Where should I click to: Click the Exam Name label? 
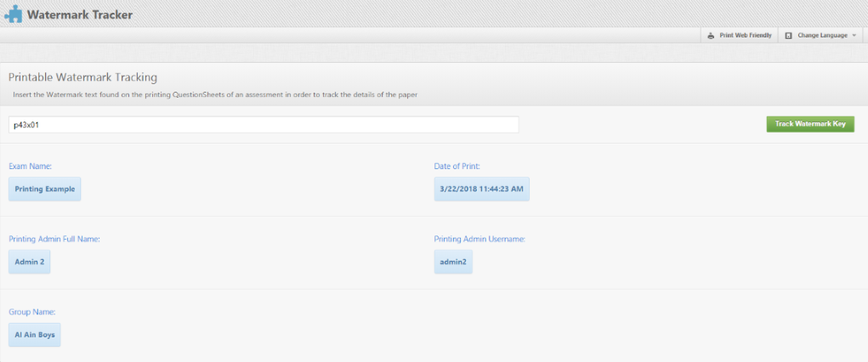(31, 167)
